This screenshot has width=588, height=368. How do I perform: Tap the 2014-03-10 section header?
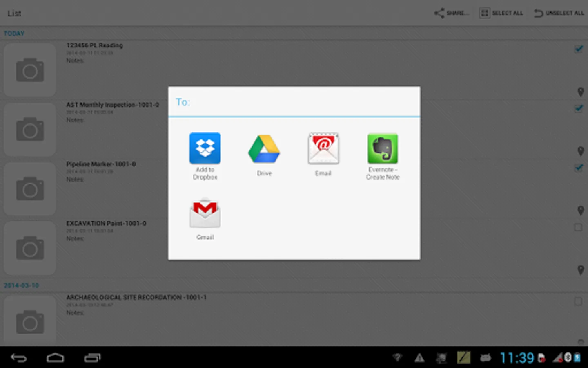21,285
